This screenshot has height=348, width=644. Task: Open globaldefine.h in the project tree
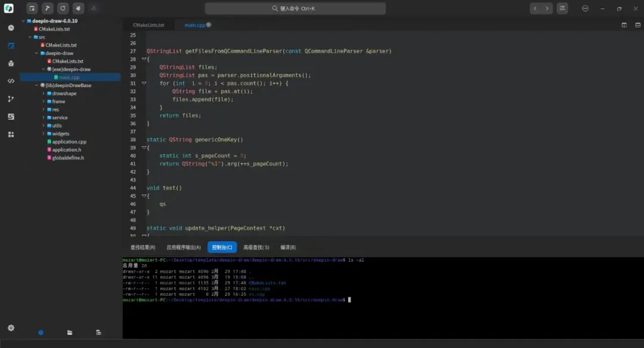point(68,157)
